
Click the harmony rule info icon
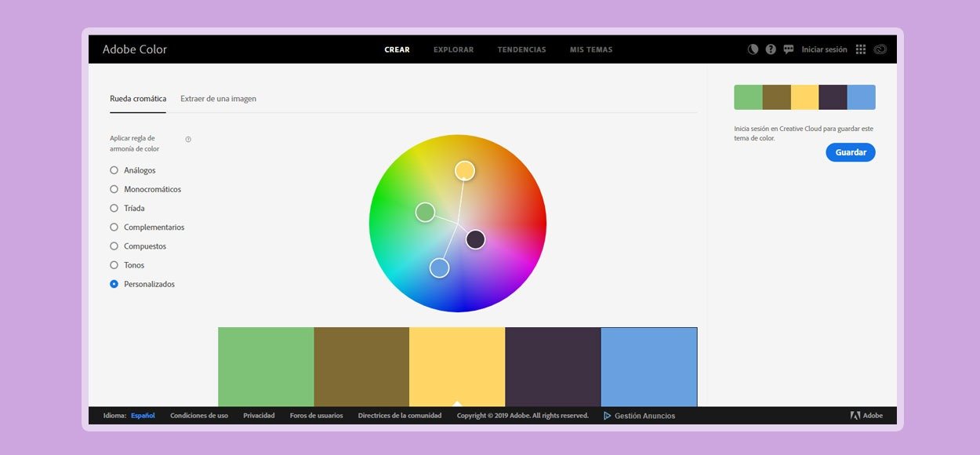click(x=188, y=139)
